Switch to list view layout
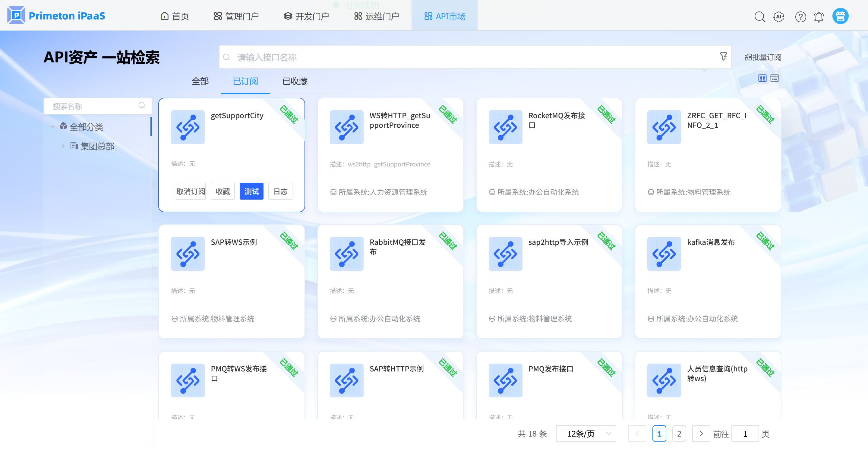Viewport: 868px width, 461px height. pyautogui.click(x=774, y=78)
